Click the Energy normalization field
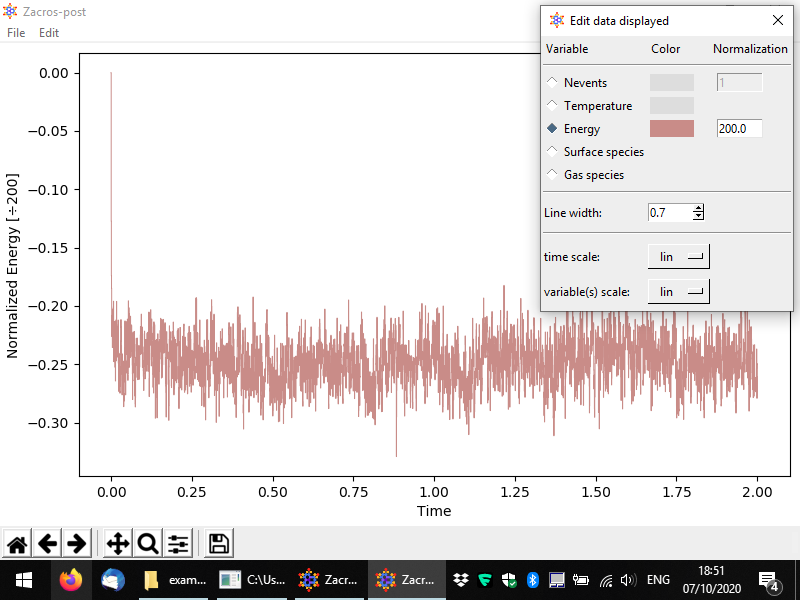 click(739, 129)
